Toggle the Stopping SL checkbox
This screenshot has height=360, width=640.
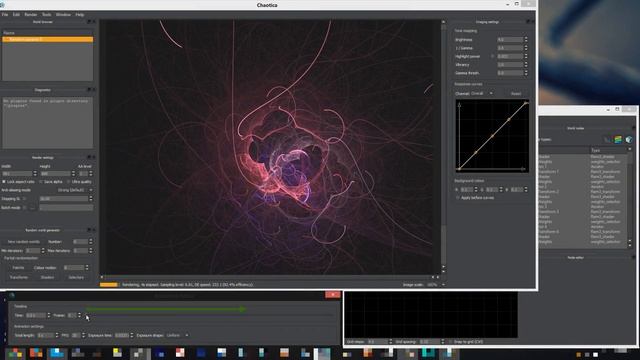click(x=24, y=199)
